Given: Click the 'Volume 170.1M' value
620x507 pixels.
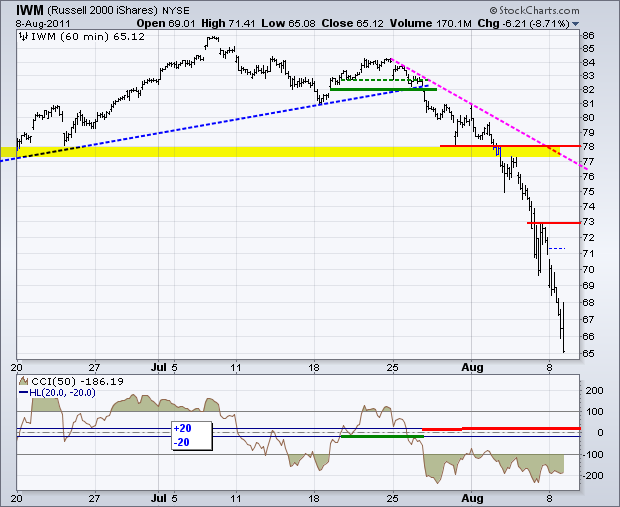Looking at the screenshot, I should pos(431,23).
